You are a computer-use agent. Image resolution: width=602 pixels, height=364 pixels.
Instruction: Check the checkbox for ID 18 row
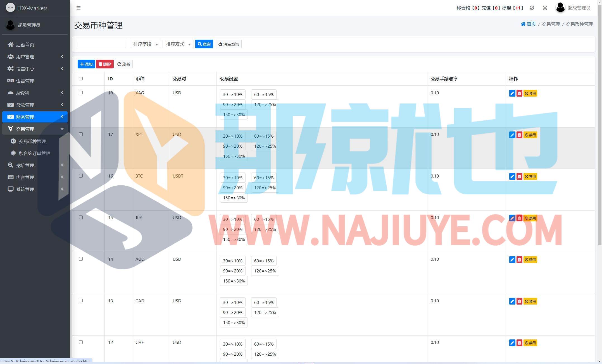81,92
